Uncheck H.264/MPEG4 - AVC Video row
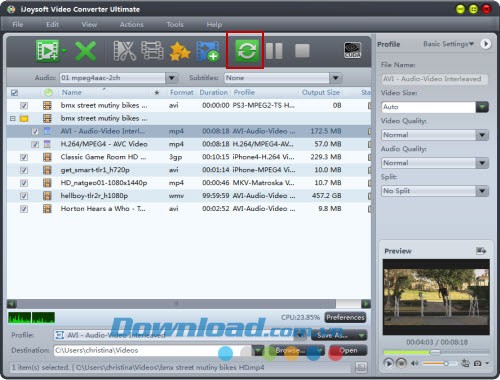Image resolution: width=500 pixels, height=380 pixels. (x=35, y=144)
